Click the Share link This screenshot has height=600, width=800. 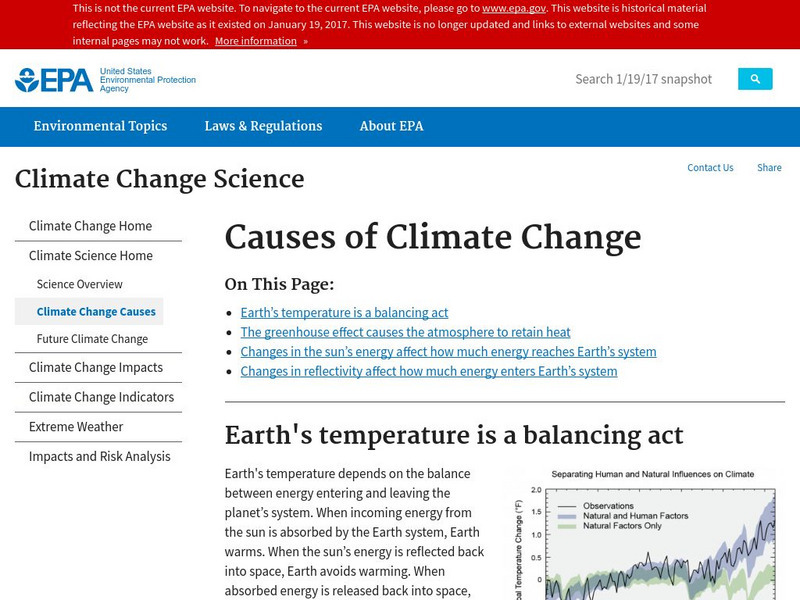point(769,168)
